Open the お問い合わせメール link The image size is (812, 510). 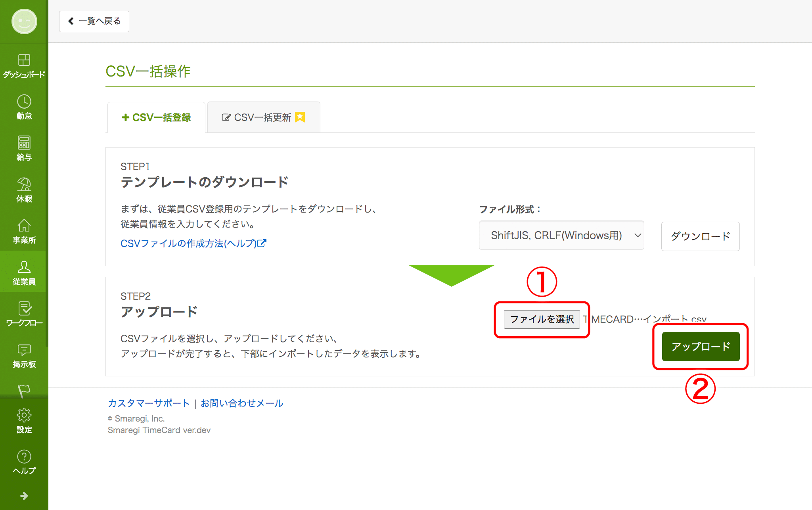(x=242, y=403)
